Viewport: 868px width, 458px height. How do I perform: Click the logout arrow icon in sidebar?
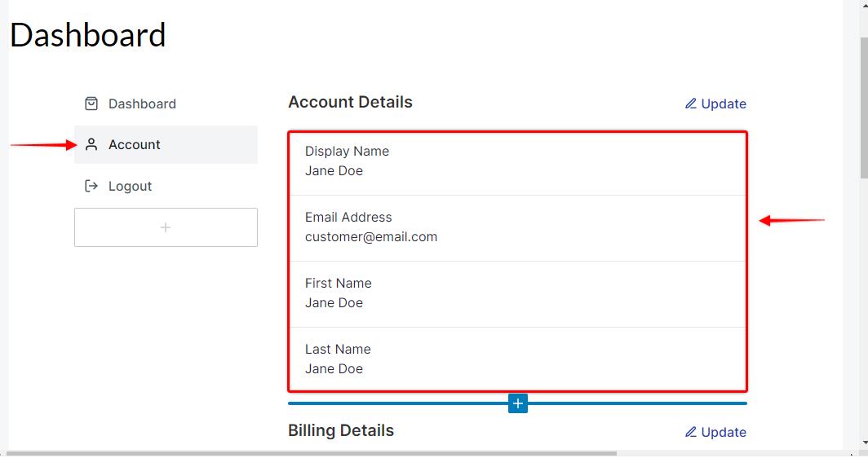click(x=91, y=186)
